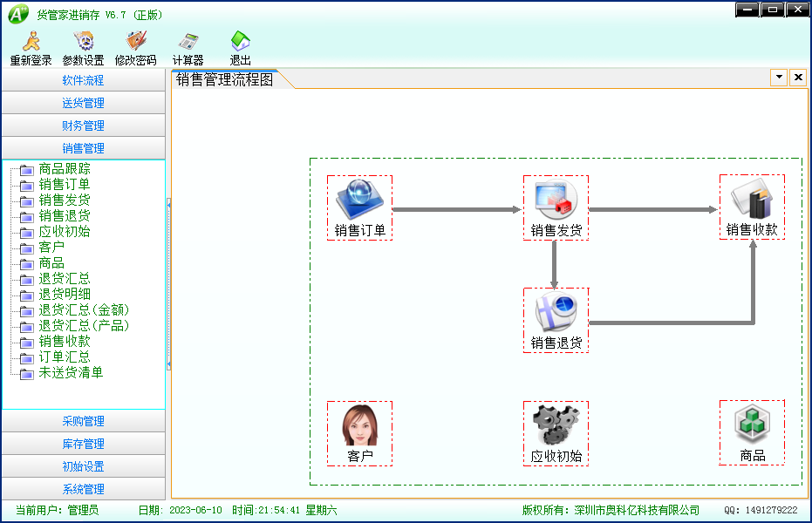Click 深圳市奥科亿科技有限公司 copyright text
The width and height of the screenshot is (812, 523).
637,511
